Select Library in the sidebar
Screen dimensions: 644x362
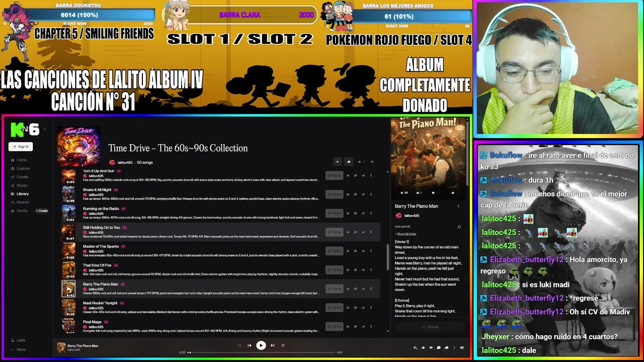[20, 194]
